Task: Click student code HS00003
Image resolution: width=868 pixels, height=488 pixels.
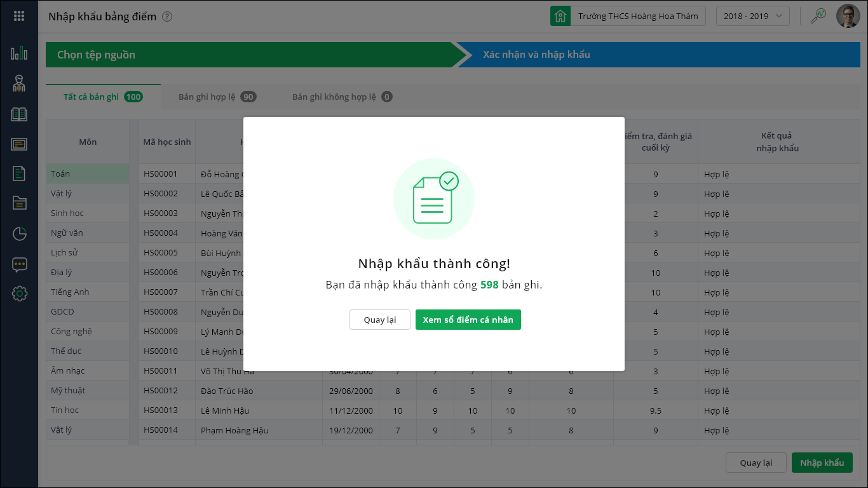Action: coord(161,213)
